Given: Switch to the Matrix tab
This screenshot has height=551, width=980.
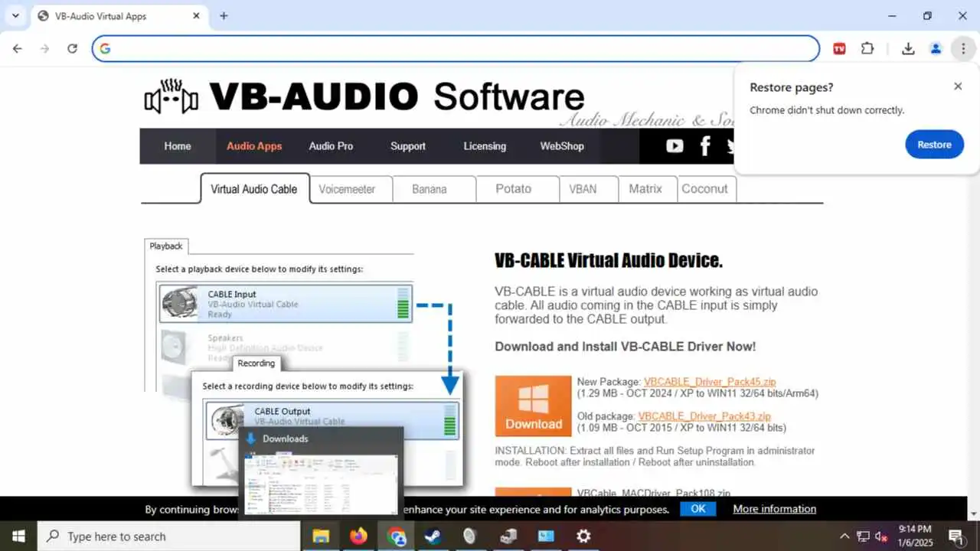Looking at the screenshot, I should 648,189.
